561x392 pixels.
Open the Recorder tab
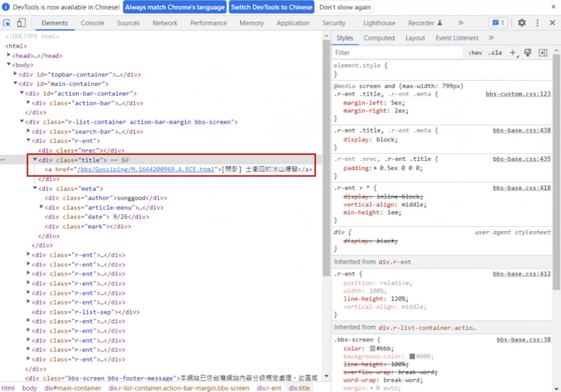425,23
